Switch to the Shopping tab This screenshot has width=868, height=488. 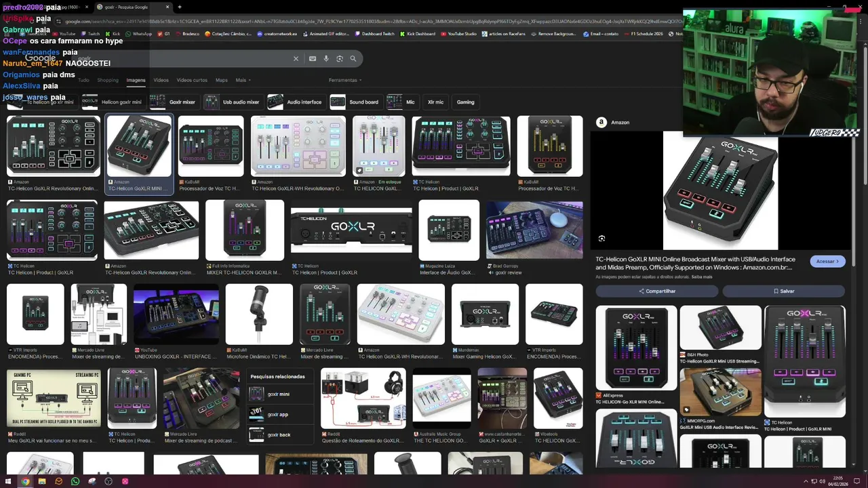click(x=108, y=80)
